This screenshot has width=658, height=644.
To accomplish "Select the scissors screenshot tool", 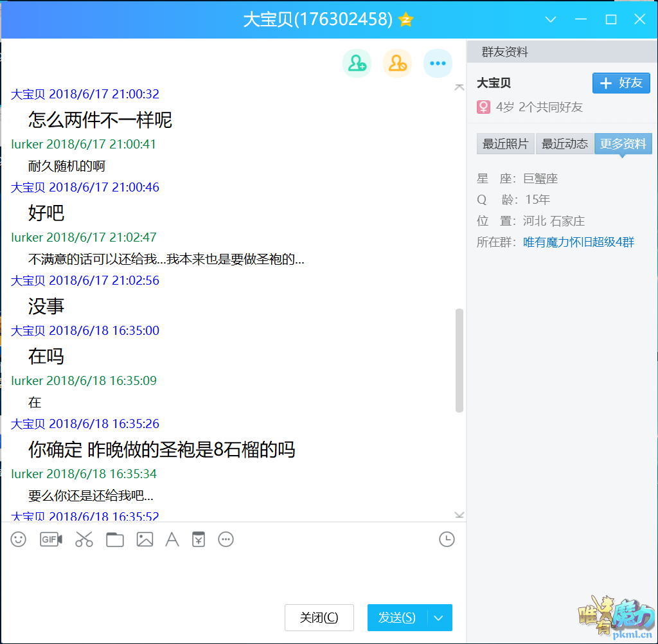I will (84, 539).
